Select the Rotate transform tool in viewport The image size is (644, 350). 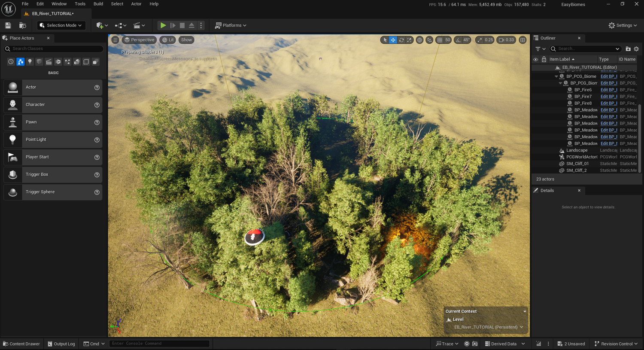(x=401, y=40)
